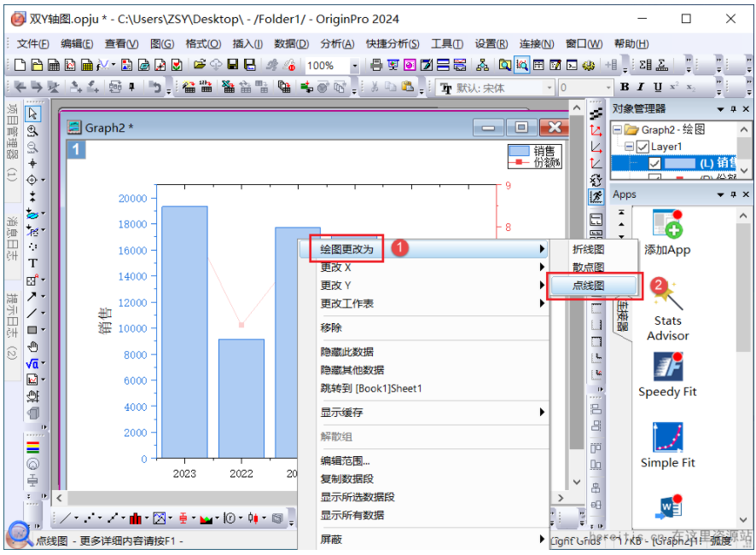
Task: Click the 2023 blue bar in the chart
Action: coord(184,332)
